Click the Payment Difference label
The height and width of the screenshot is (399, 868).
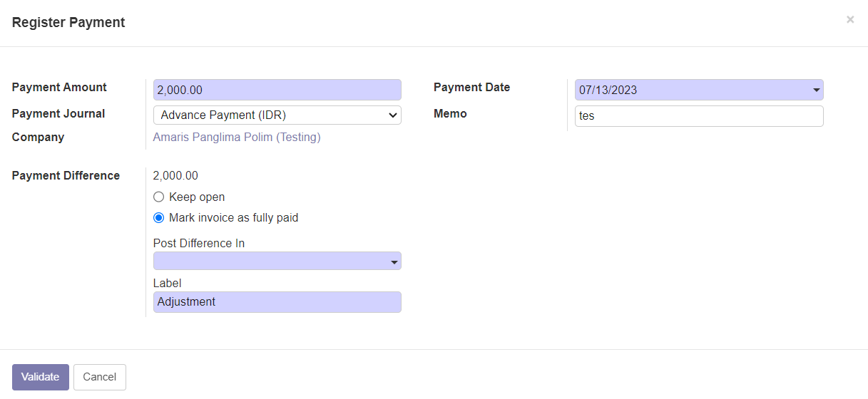tap(66, 176)
